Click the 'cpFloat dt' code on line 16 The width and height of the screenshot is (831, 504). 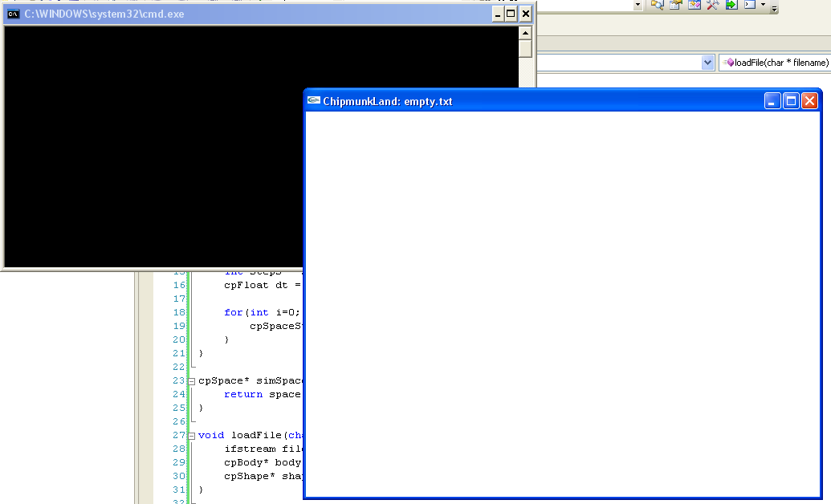256,285
